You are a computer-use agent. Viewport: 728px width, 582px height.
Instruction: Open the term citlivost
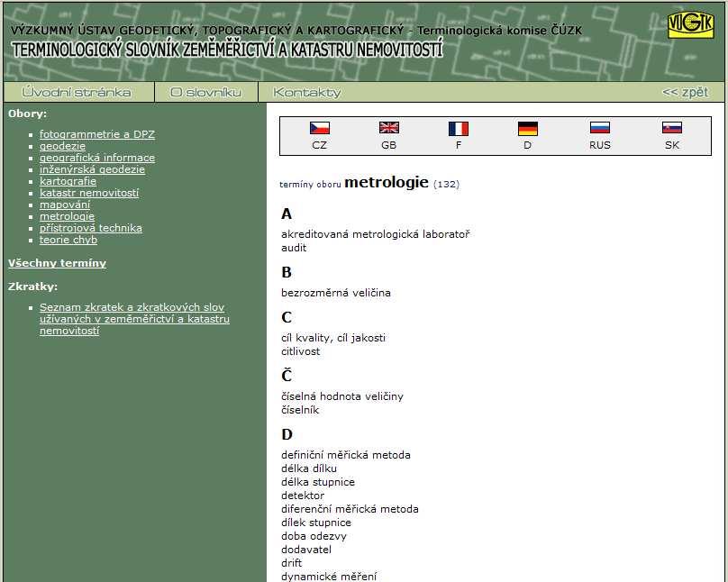click(x=300, y=351)
